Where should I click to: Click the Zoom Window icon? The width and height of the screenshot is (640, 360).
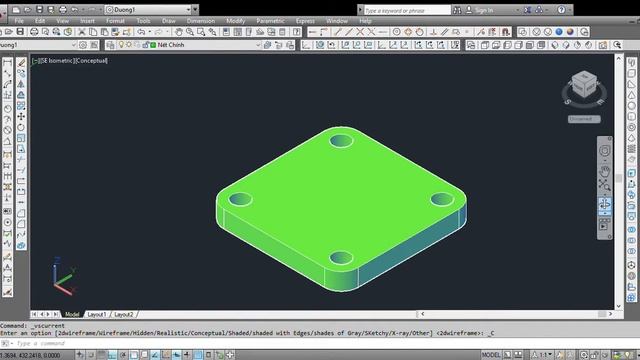tap(201, 32)
